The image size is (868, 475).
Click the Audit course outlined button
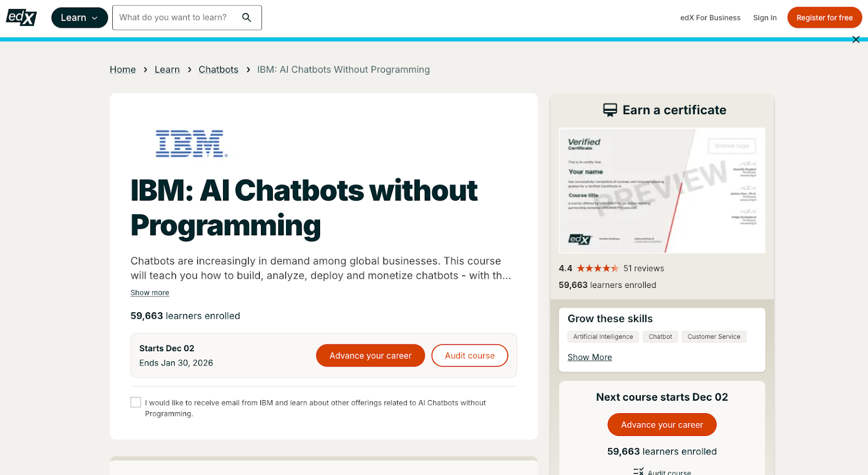click(469, 355)
